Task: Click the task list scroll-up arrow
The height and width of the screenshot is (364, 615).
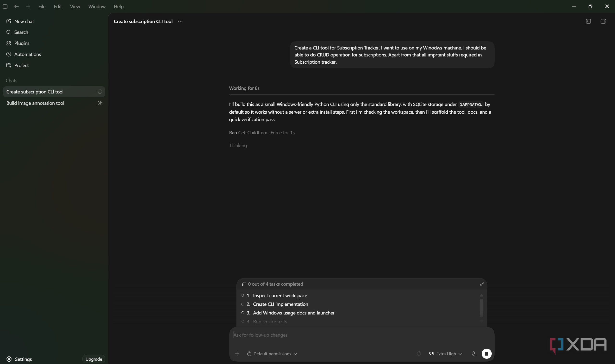Action: [x=481, y=295]
